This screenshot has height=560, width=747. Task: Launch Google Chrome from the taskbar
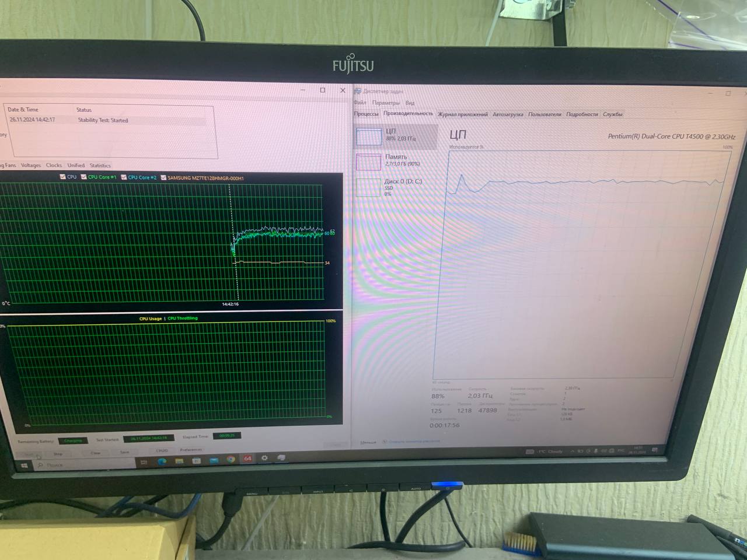click(x=231, y=460)
